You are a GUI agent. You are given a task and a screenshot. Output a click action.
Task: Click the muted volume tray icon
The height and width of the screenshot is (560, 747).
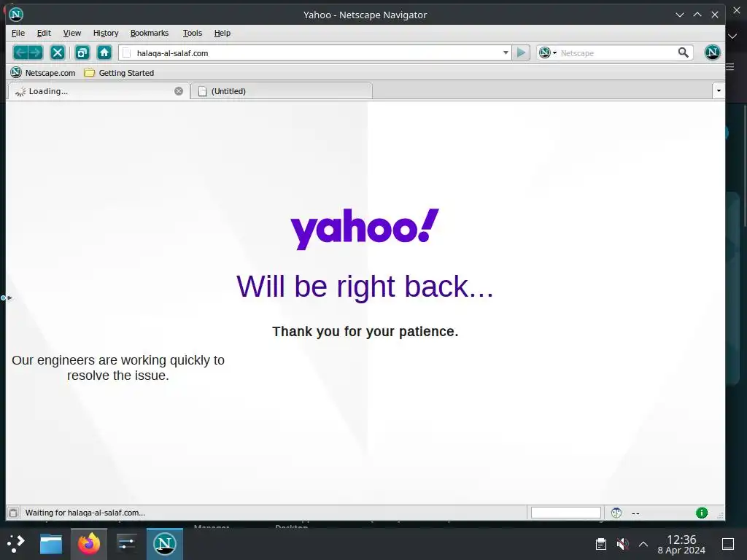622,544
